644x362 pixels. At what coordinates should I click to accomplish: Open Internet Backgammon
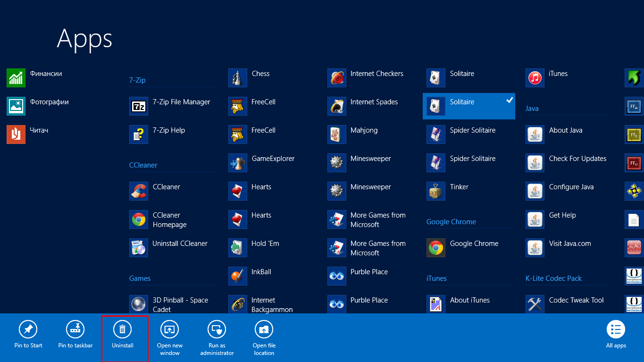coord(260,304)
